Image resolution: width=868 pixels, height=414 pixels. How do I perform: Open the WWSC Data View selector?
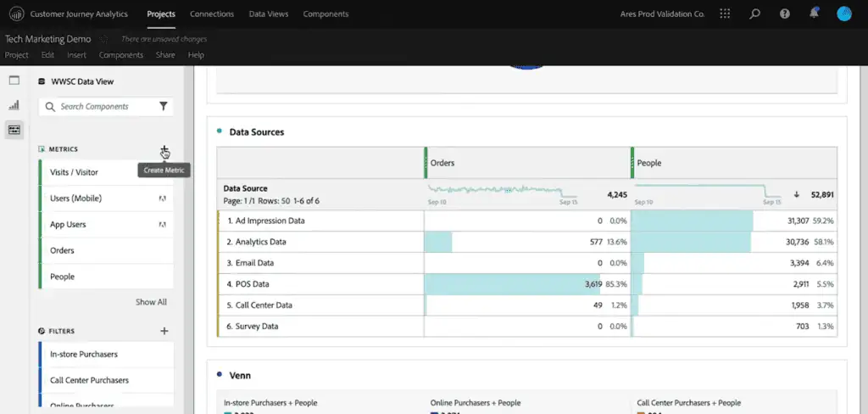[x=82, y=81]
